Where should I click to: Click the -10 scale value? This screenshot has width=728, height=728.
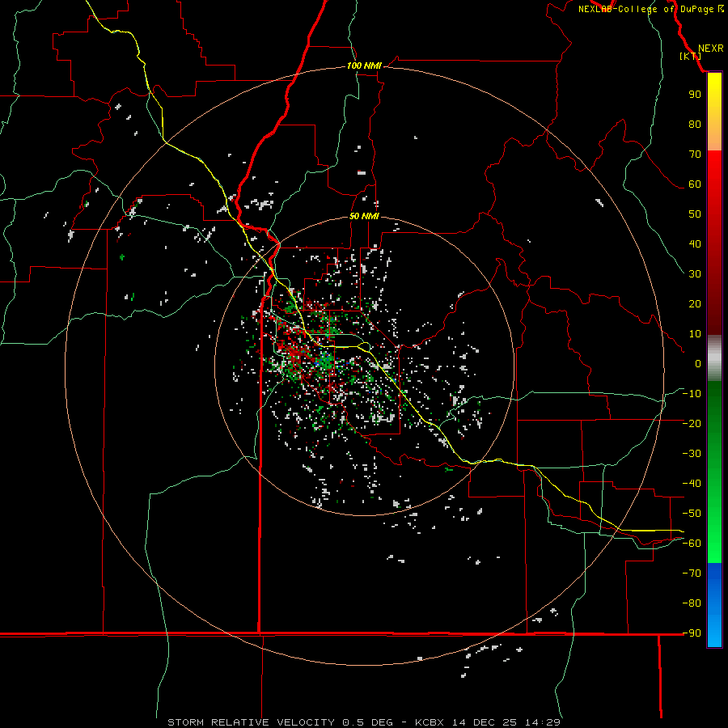(692, 394)
